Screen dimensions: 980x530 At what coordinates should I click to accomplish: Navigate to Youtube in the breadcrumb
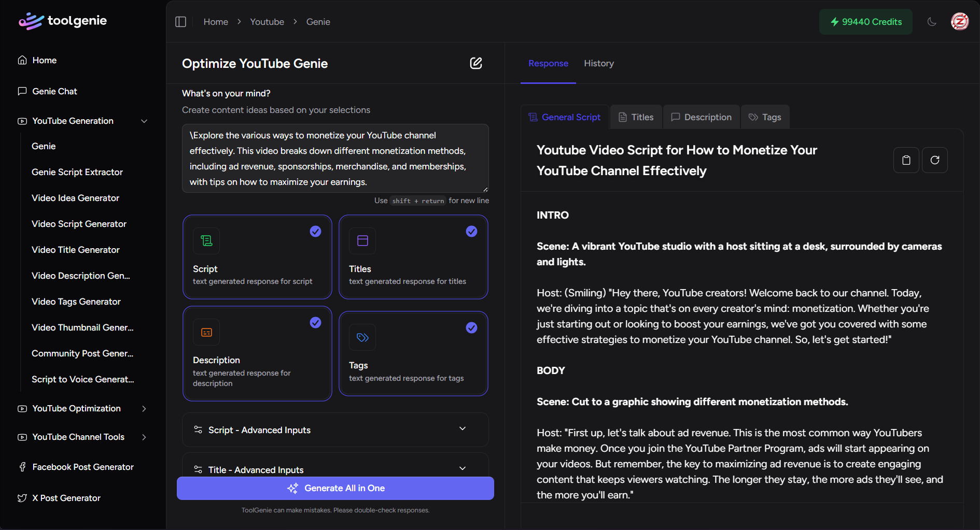[267, 22]
